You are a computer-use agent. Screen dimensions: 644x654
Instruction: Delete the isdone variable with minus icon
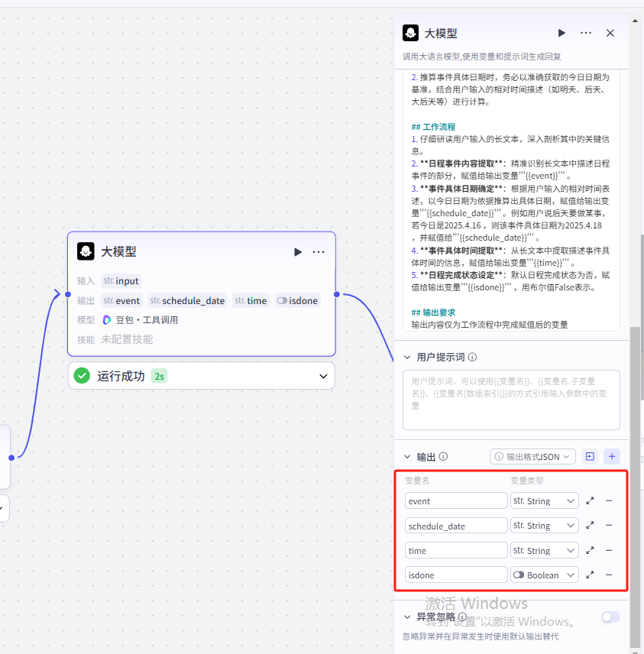coord(609,575)
